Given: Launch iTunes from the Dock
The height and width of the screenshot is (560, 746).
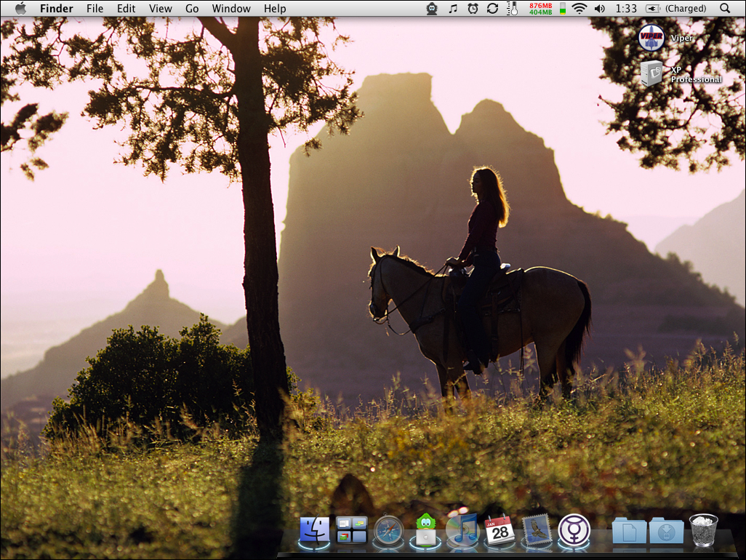Looking at the screenshot, I should [x=463, y=529].
